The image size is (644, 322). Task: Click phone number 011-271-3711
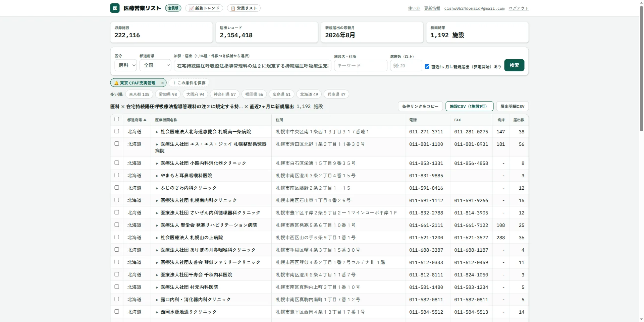point(426,132)
